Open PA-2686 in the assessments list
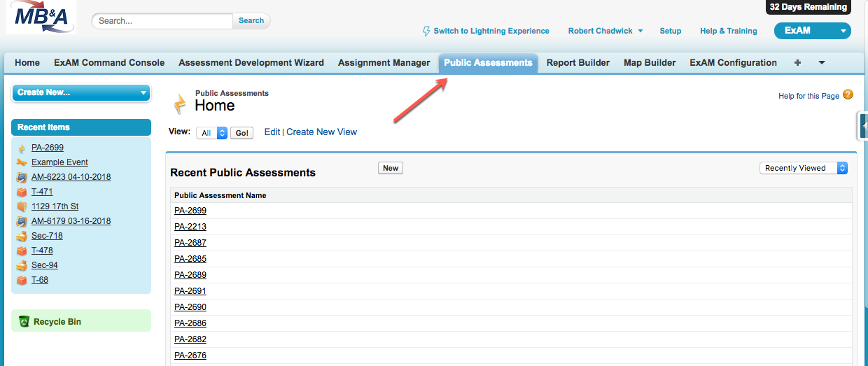 (x=190, y=323)
